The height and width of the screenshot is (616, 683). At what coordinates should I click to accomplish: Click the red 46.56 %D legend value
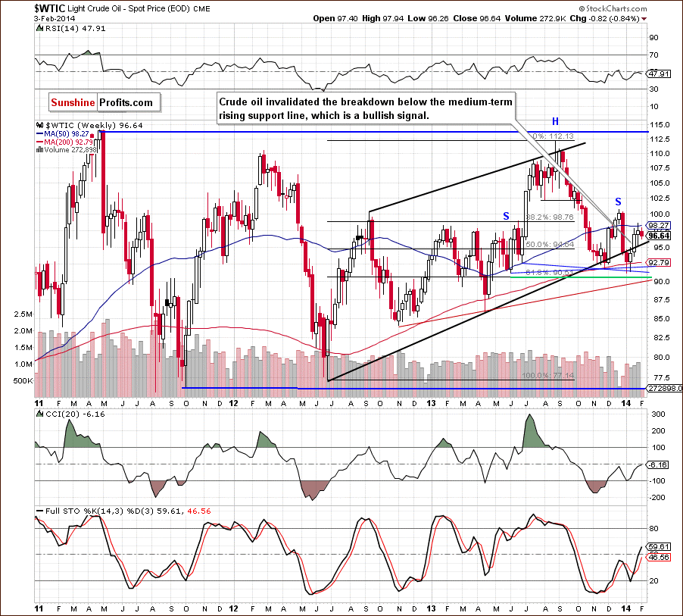(x=199, y=511)
